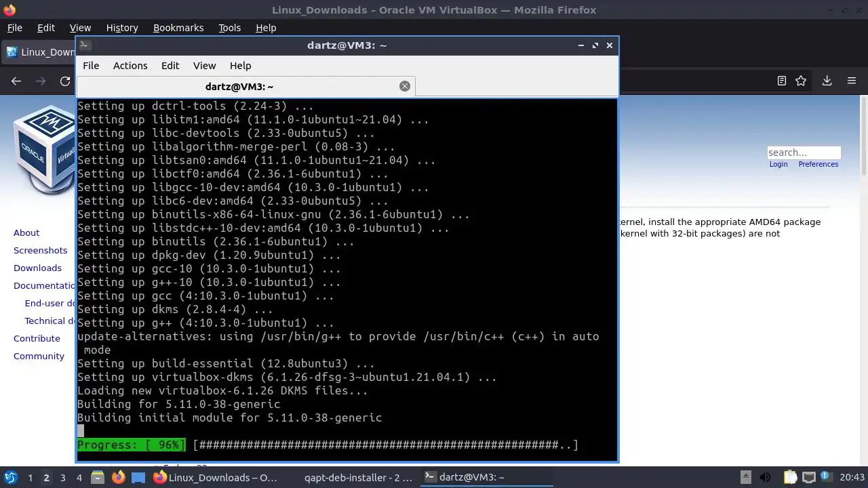Open the About sidebar link
This screenshot has width=868, height=488.
tap(26, 232)
